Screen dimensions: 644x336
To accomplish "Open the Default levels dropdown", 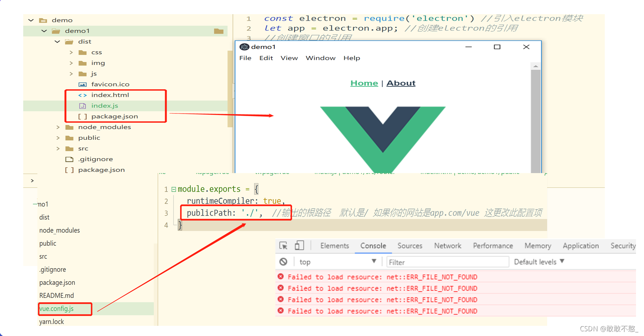I will [x=539, y=262].
